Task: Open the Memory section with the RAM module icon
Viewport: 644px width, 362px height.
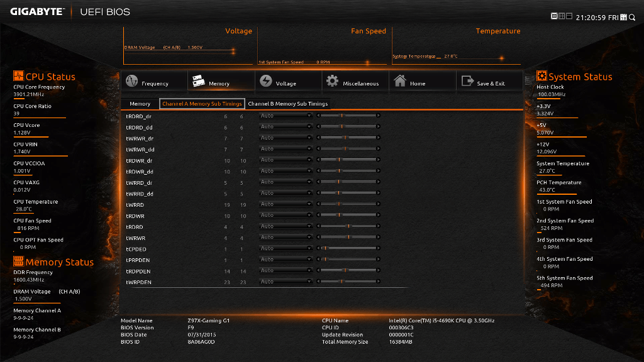Action: [x=221, y=81]
